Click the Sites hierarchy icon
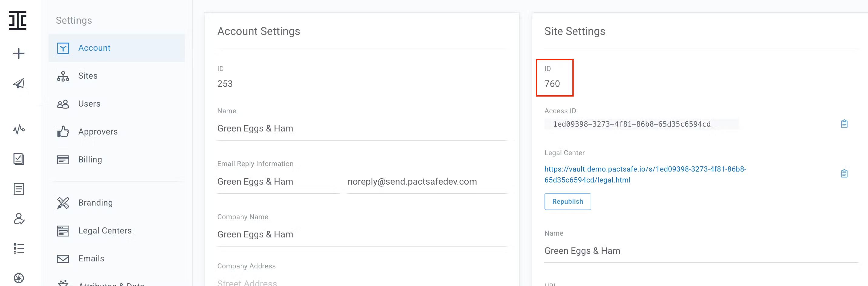Image resolution: width=868 pixels, height=286 pixels. tap(63, 76)
